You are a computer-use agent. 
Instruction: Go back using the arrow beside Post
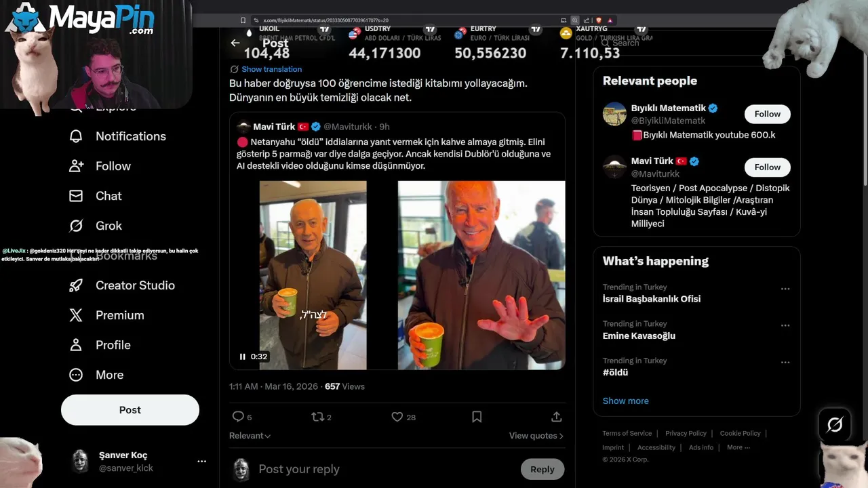[235, 43]
